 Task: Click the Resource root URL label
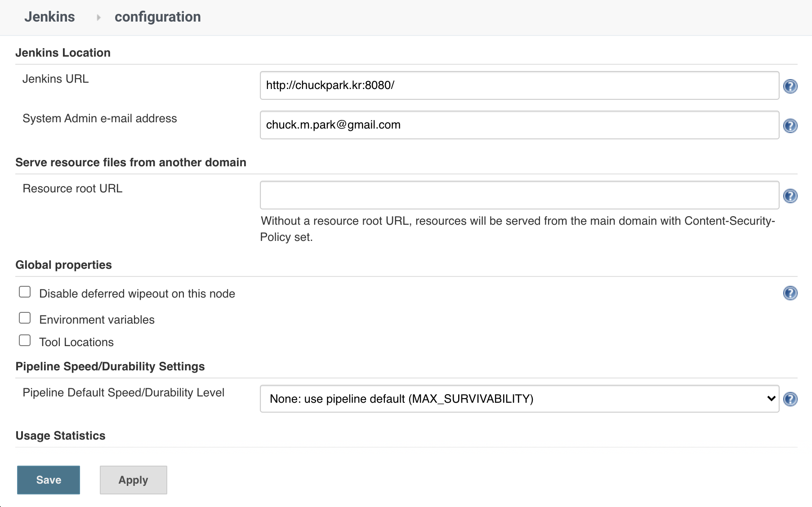[72, 188]
